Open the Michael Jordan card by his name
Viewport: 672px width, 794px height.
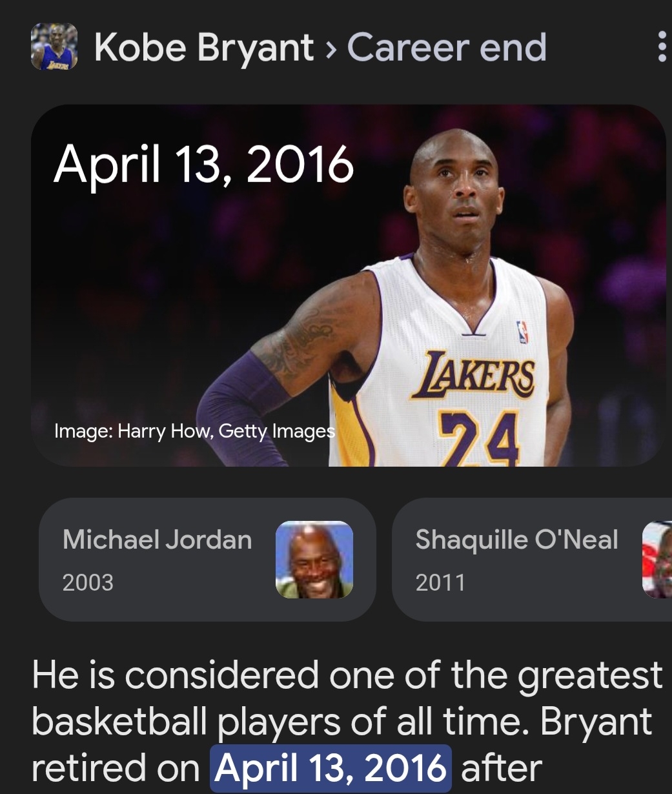pos(157,539)
